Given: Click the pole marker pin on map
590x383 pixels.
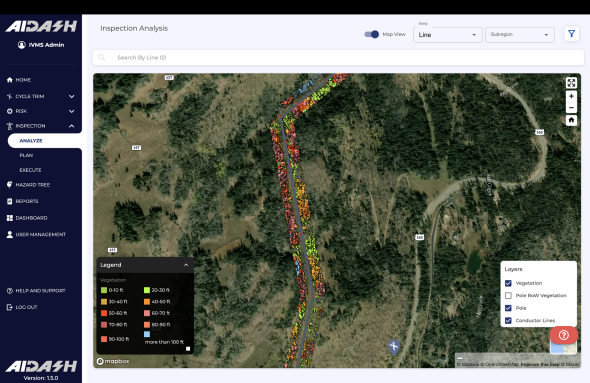Looking at the screenshot, I should 394,347.
